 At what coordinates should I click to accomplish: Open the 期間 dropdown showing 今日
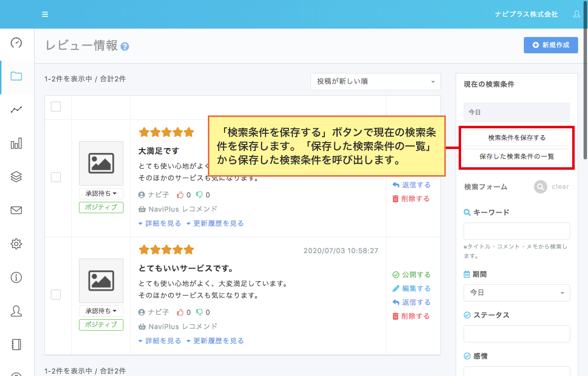(x=517, y=293)
